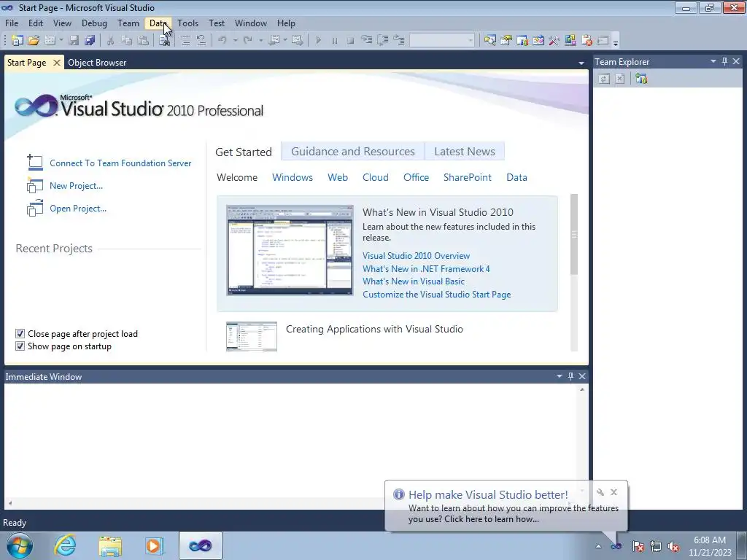This screenshot has width=747, height=560.
Task: Click the Team Explorer Stop icon
Action: click(x=620, y=79)
